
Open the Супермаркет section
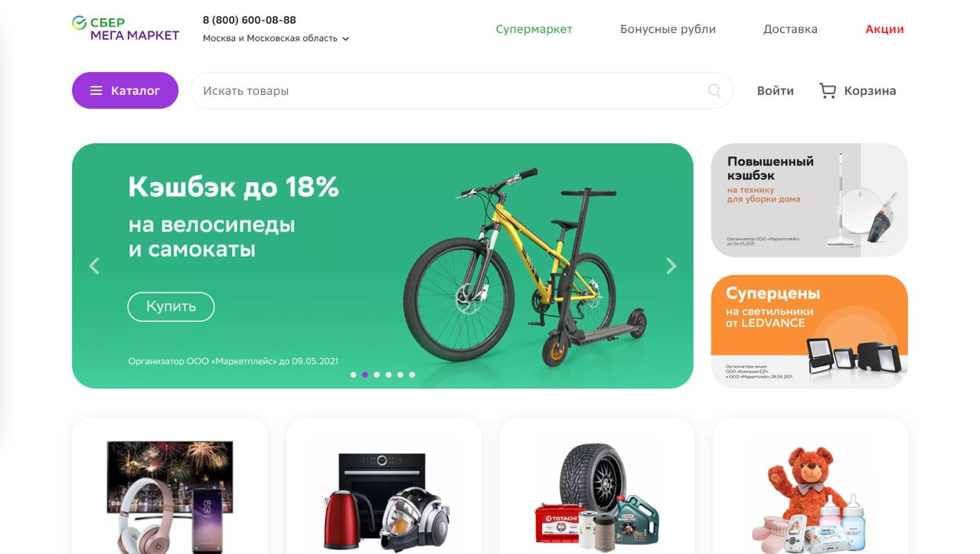pos(534,29)
